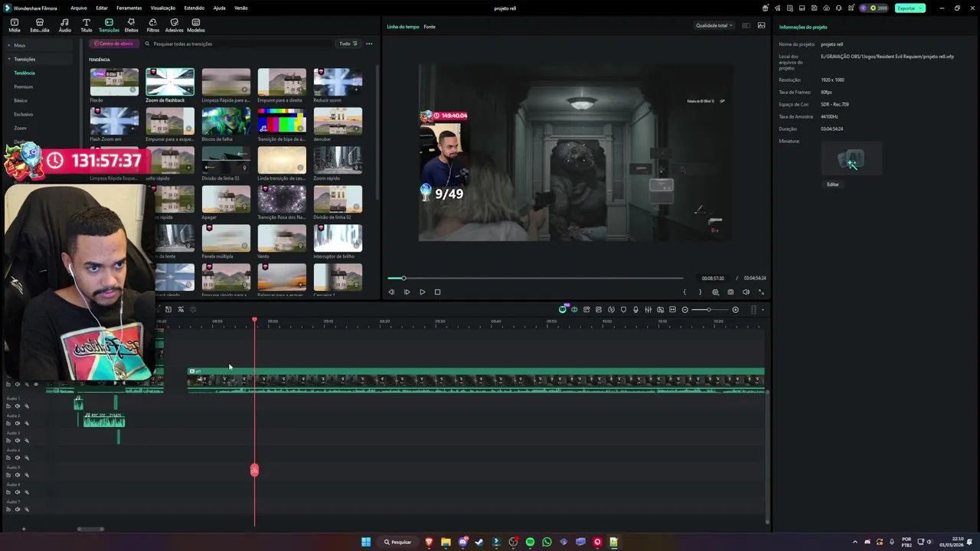Image resolution: width=980 pixels, height=551 pixels.
Task: Select the Exclusivo transitions category
Action: 23,114
